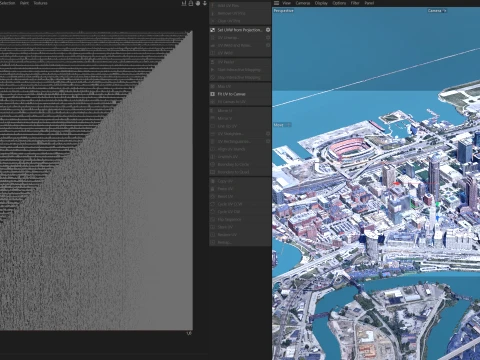The image size is (480, 360).
Task: Choose Remap command
Action: (x=240, y=242)
